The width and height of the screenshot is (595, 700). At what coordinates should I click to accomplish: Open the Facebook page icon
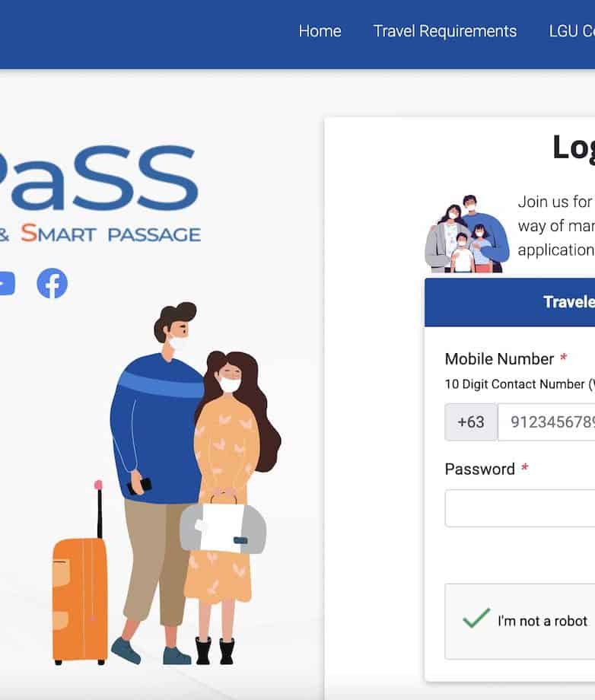point(52,283)
